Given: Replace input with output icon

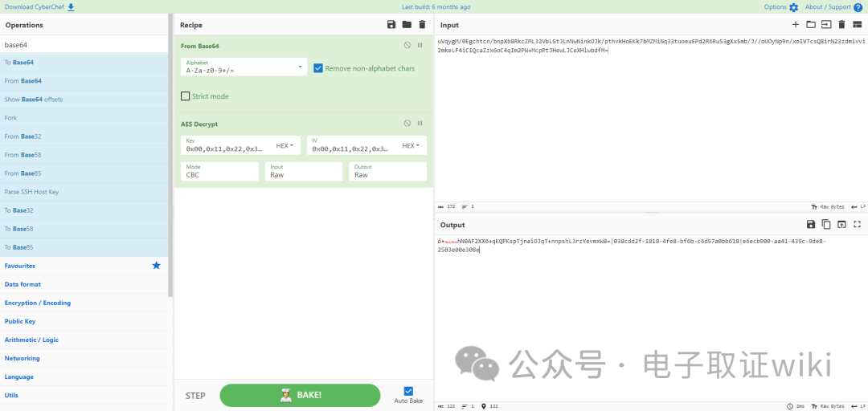Looking at the screenshot, I should tap(842, 224).
